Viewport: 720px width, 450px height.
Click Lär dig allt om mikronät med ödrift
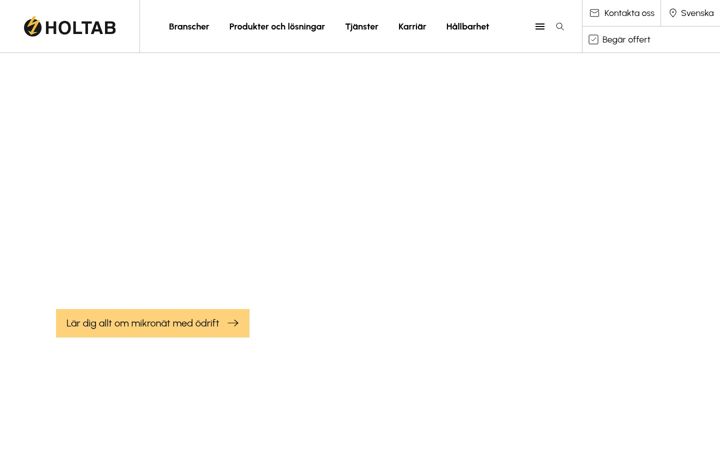tap(152, 323)
